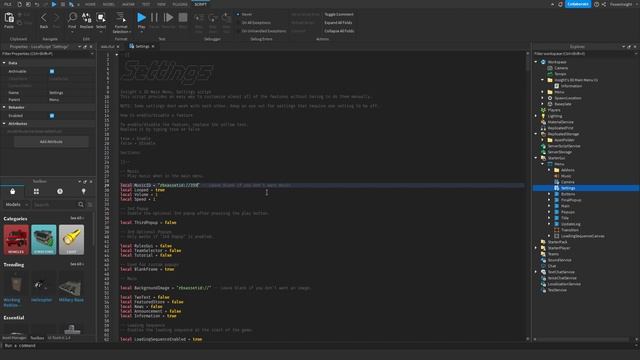Collapse the Workspace tree node
Image resolution: width=640 pixels, height=360 pixels.
(536, 62)
